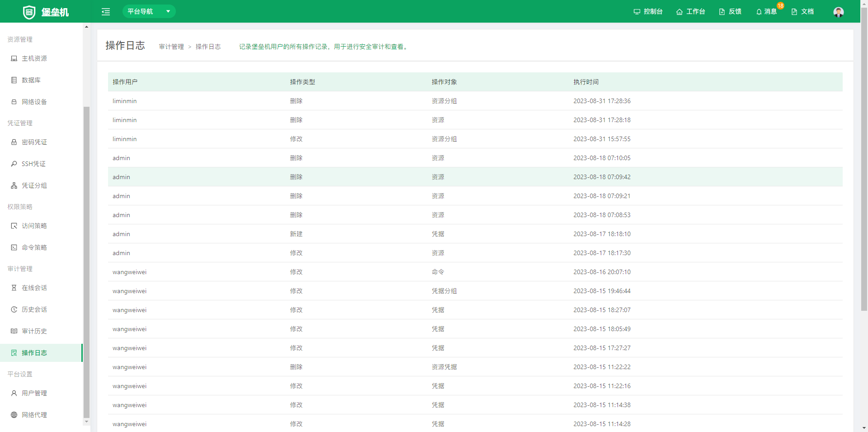Click the 资源凭据 object cell
Viewport: 868px width, 432px height.
tap(444, 367)
